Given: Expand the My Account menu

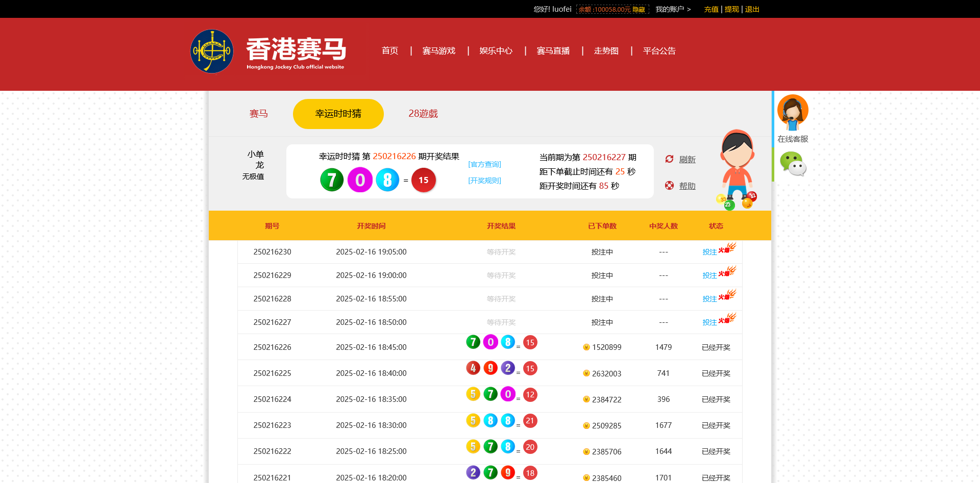Looking at the screenshot, I should point(672,9).
